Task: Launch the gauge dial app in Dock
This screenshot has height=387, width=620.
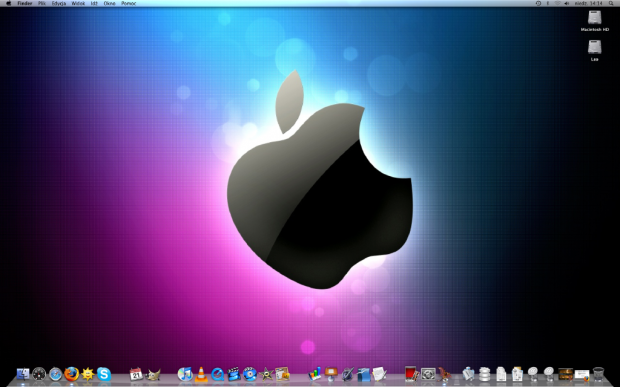Action: (x=39, y=374)
